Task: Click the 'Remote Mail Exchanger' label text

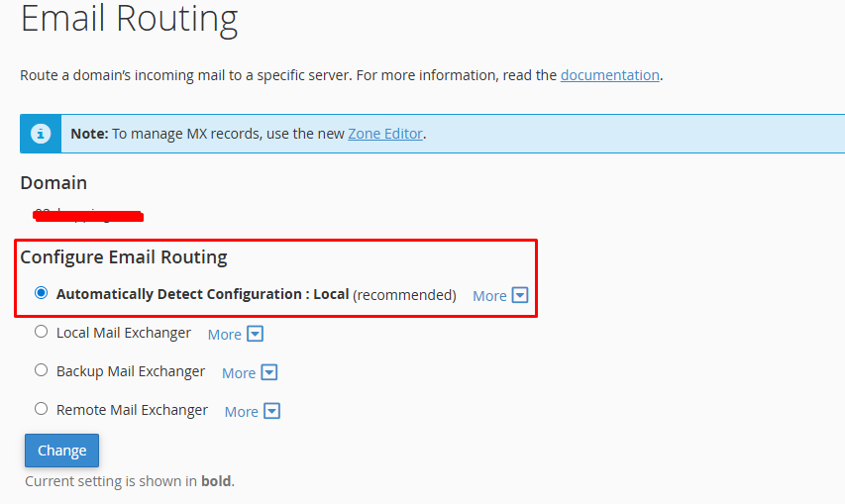Action: [132, 409]
